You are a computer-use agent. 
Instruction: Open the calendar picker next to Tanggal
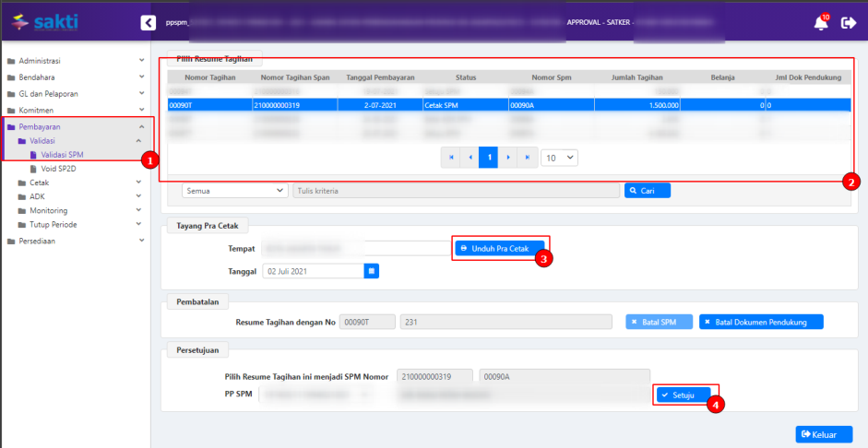[372, 271]
